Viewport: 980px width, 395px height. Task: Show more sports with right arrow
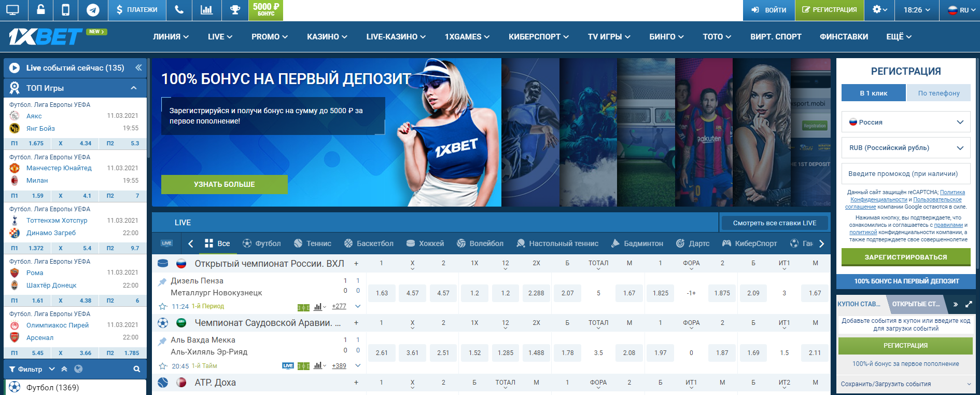[x=821, y=243]
